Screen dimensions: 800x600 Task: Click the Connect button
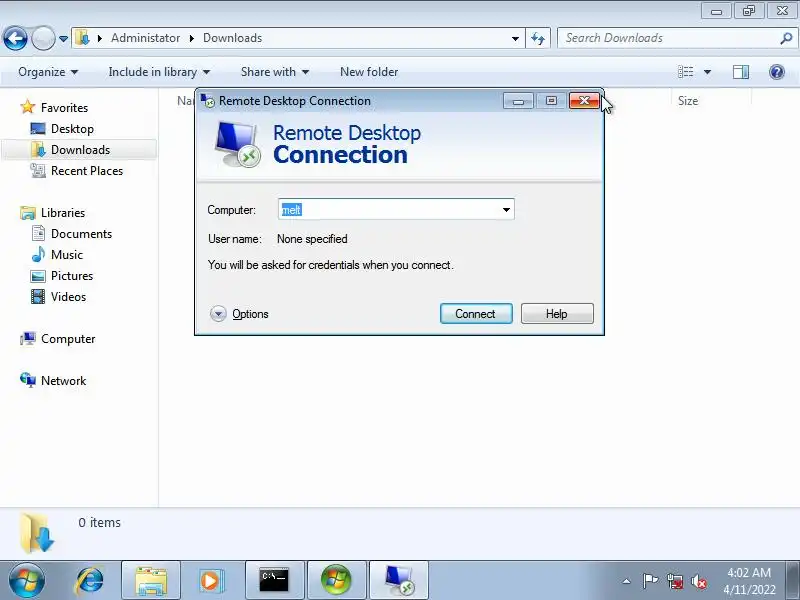476,314
